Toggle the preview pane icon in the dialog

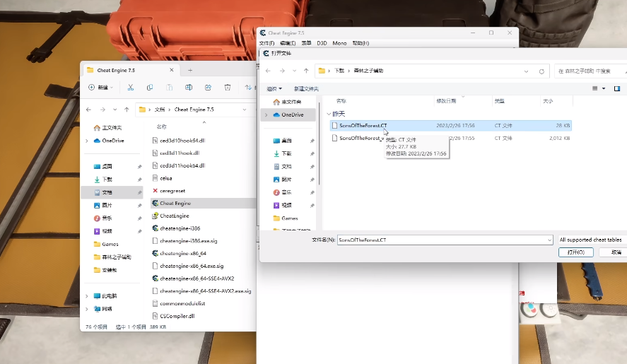tap(617, 88)
